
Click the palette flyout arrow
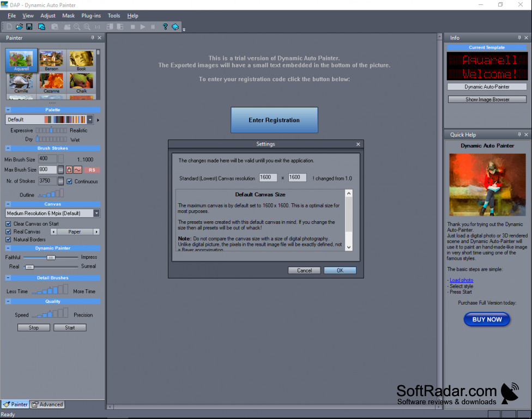click(x=98, y=120)
